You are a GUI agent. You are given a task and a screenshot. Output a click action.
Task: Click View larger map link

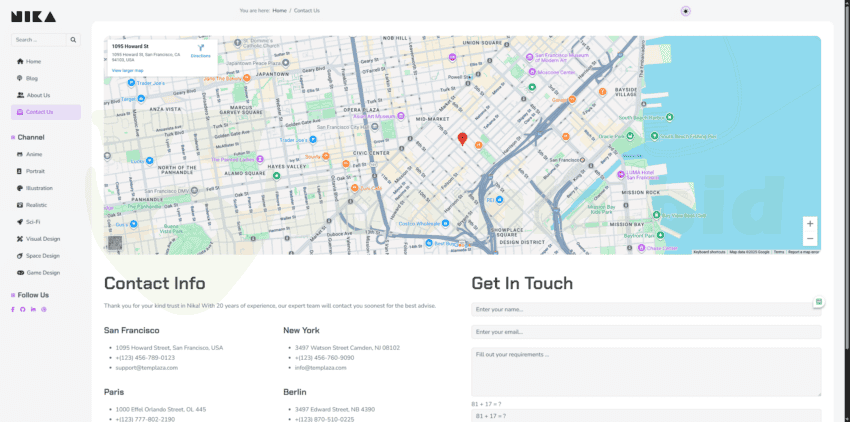click(127, 70)
